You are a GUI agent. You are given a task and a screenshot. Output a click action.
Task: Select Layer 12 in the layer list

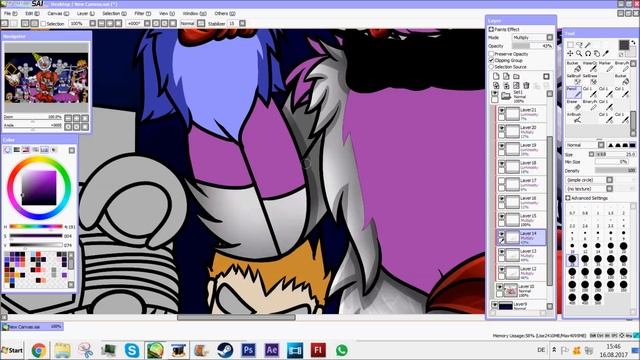[x=521, y=272]
